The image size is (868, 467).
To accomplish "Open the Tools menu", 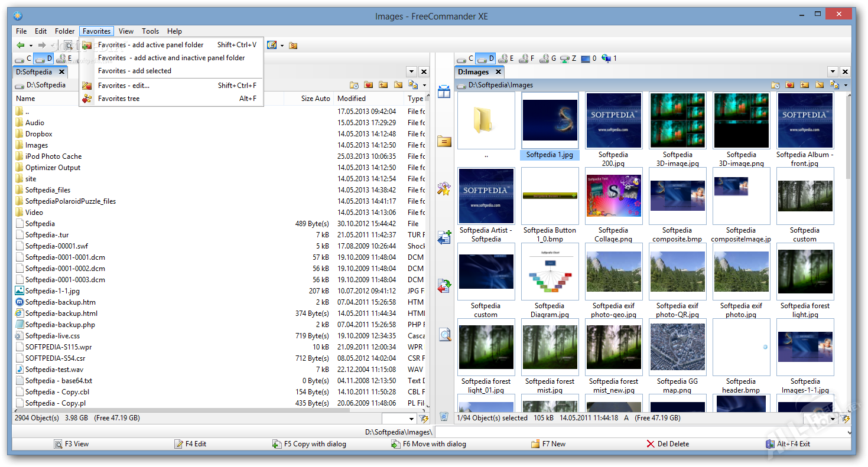I will tap(150, 31).
